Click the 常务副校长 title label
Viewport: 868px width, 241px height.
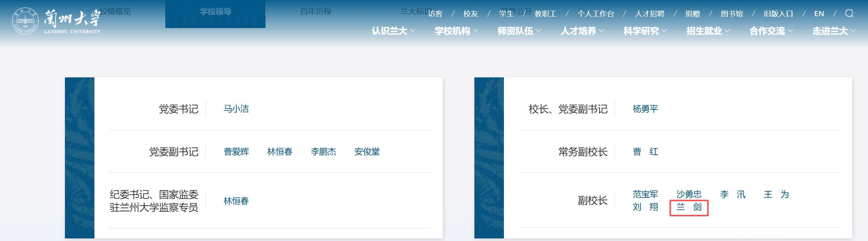[583, 152]
